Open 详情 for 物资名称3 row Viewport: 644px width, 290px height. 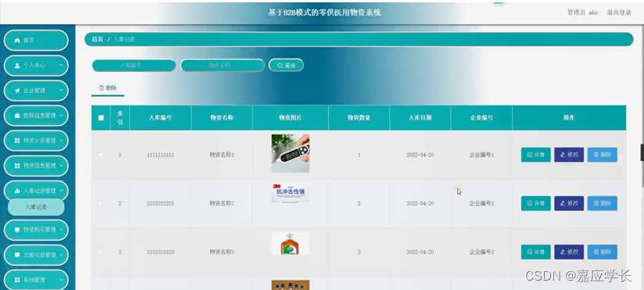[x=535, y=252]
